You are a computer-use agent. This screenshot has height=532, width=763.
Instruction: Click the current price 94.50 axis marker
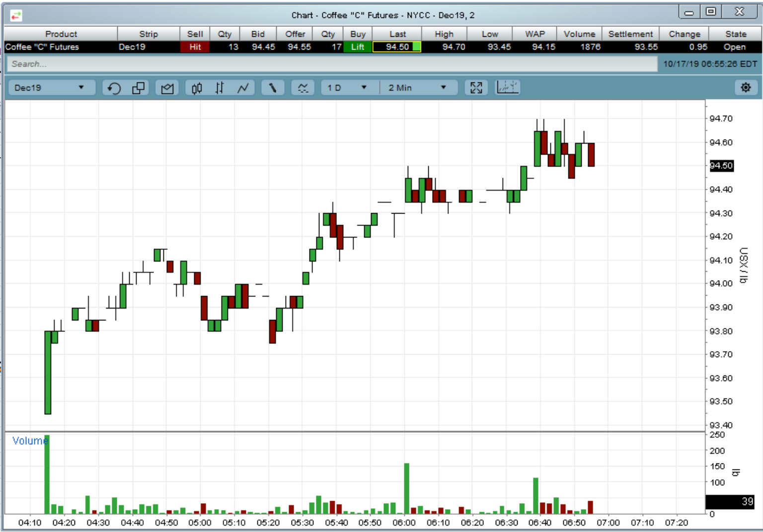click(x=721, y=165)
